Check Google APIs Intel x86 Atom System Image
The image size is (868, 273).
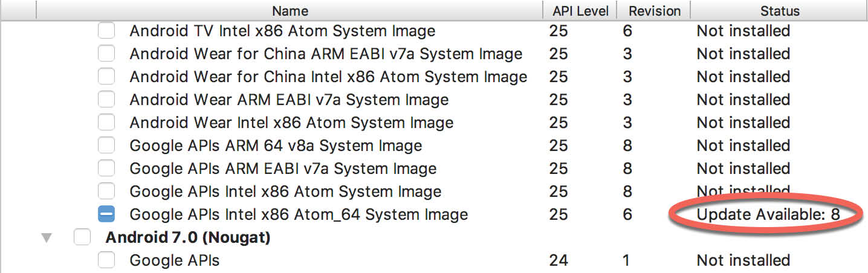coord(106,191)
